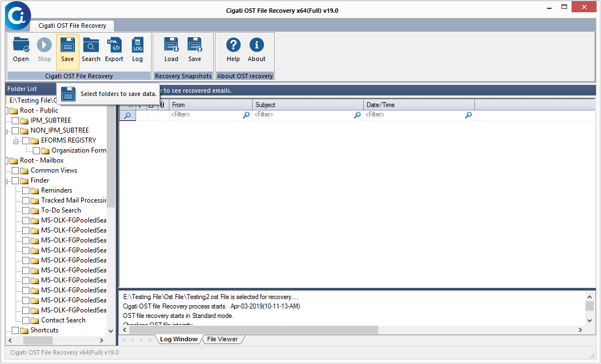Collapse the EFORMS REGISTRY tree node

(x=16, y=141)
